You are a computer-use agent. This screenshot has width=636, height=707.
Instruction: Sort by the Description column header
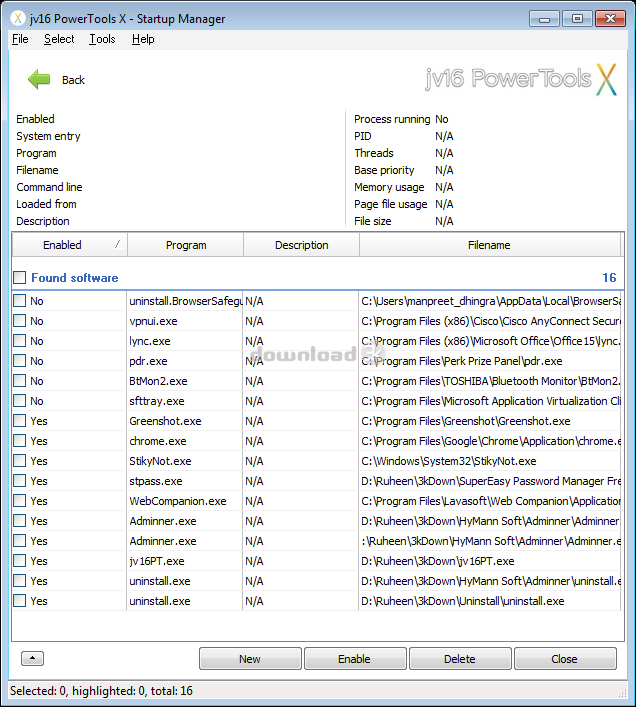[x=302, y=245]
